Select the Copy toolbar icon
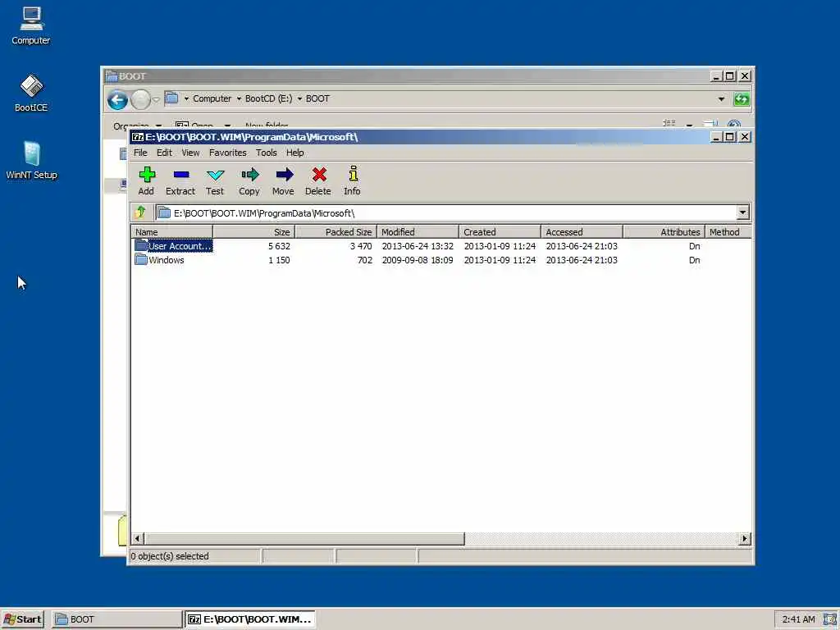 (249, 180)
